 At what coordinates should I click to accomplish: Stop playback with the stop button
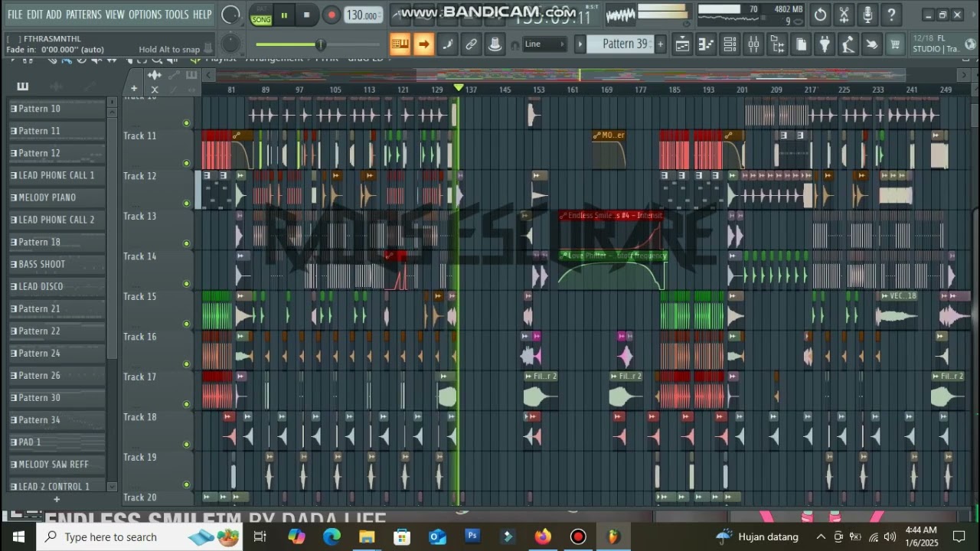(307, 15)
